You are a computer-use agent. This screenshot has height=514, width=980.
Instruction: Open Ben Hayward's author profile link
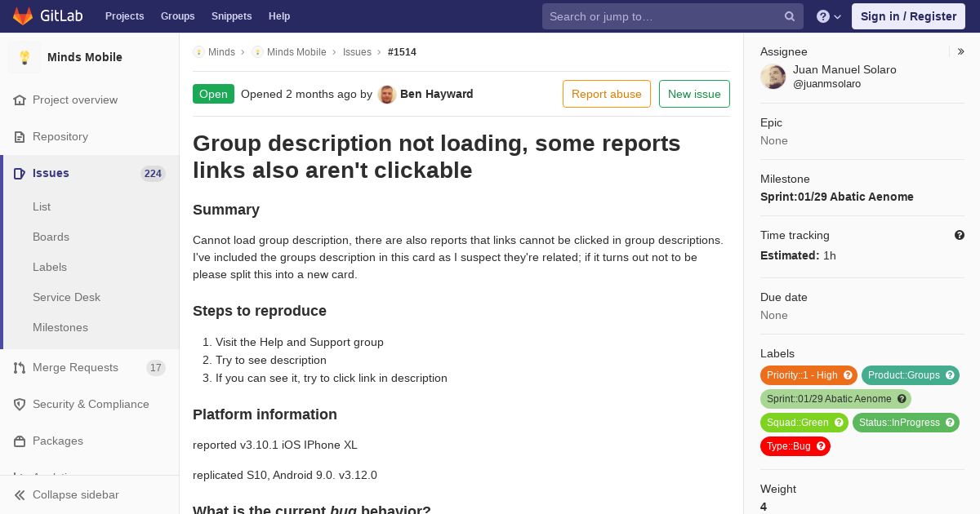[436, 94]
